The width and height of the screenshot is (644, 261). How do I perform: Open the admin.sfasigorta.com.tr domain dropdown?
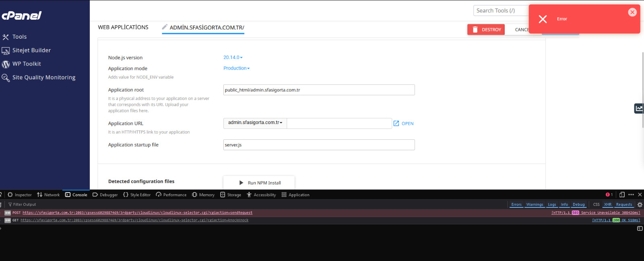255,122
